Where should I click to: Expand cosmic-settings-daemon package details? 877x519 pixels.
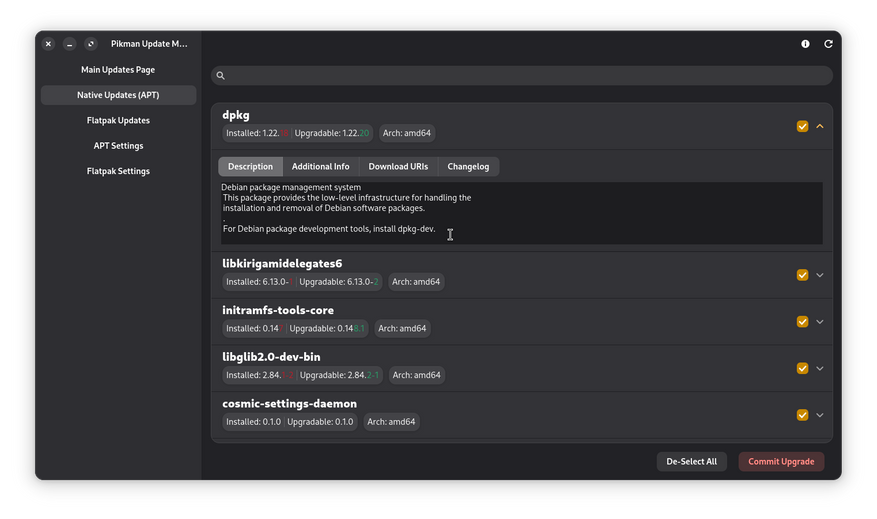pos(820,415)
